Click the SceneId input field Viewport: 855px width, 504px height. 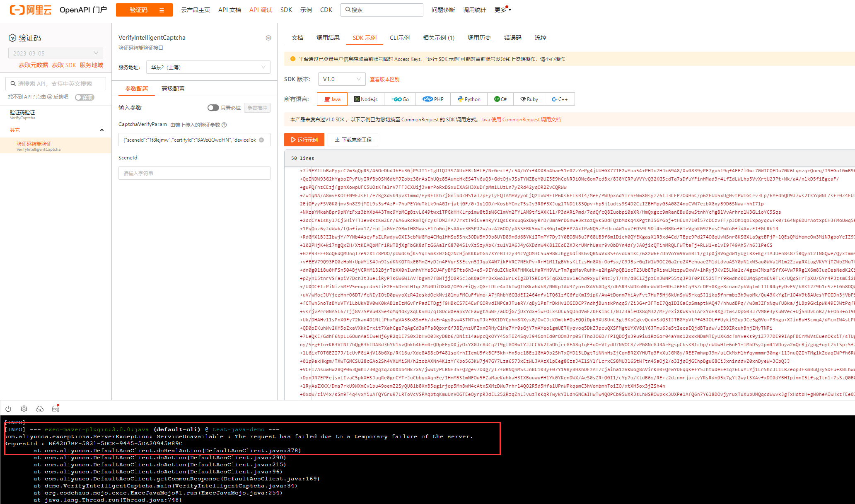pyautogui.click(x=194, y=173)
